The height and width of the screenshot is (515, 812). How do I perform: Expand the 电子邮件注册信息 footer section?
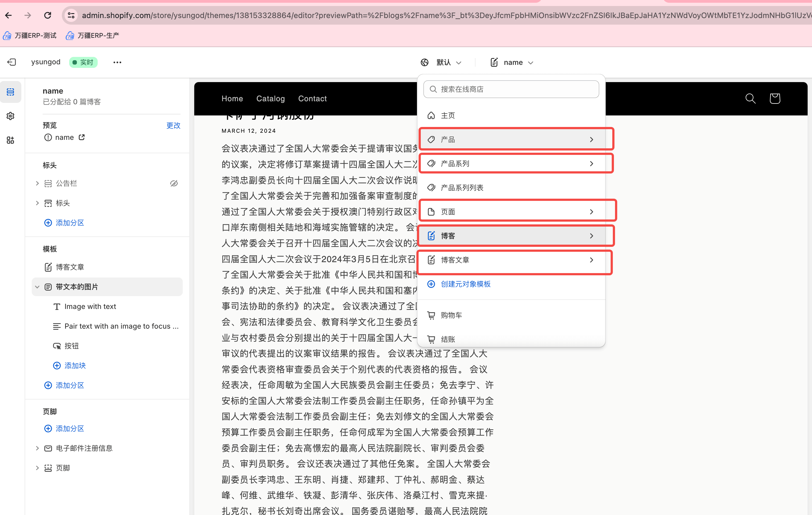coord(37,448)
